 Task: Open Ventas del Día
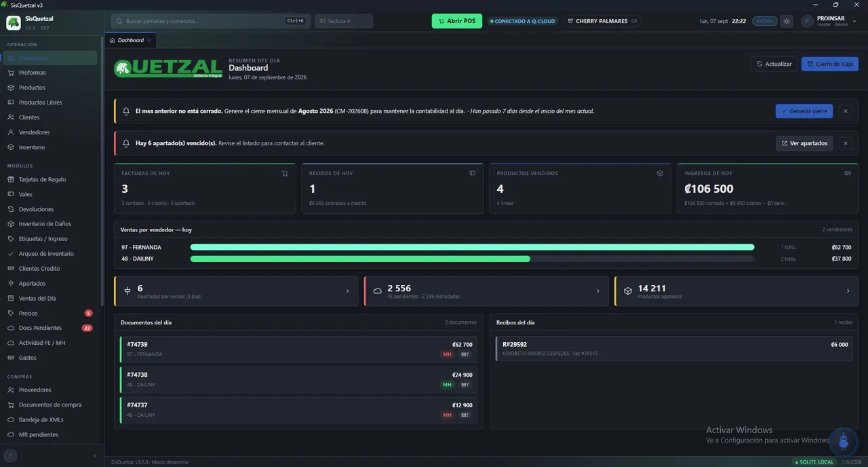[50, 299]
